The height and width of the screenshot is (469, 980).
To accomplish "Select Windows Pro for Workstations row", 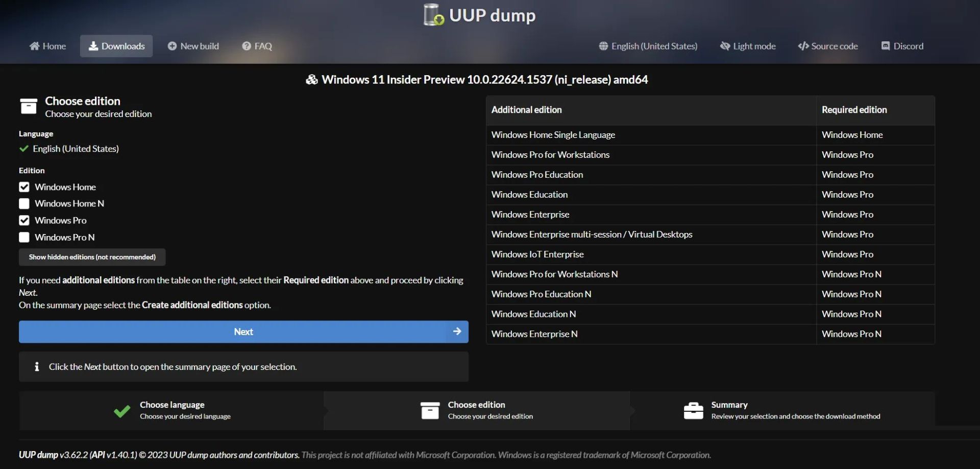I will (x=550, y=154).
